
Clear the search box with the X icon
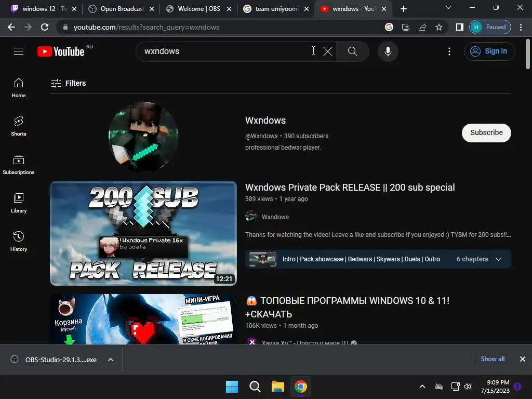[x=327, y=51]
